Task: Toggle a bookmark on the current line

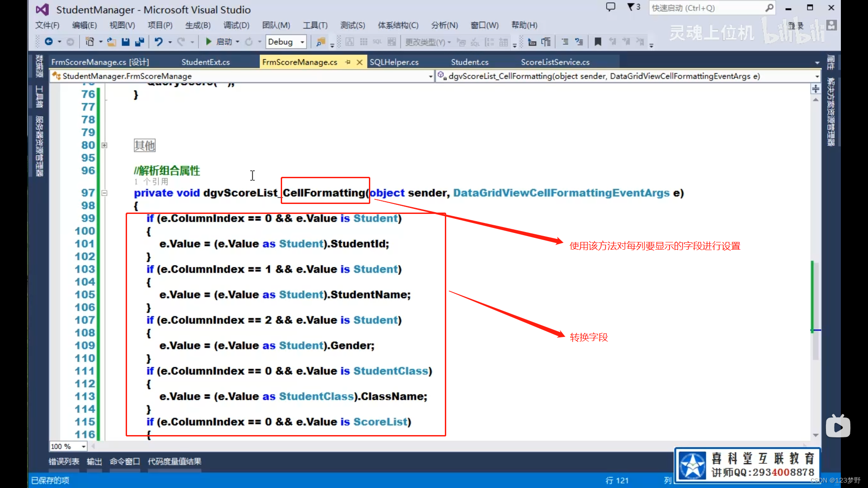Action: point(598,42)
